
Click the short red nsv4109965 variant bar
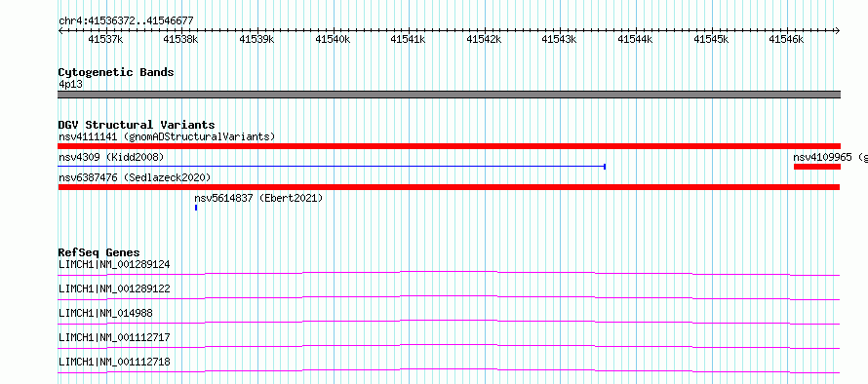817,167
